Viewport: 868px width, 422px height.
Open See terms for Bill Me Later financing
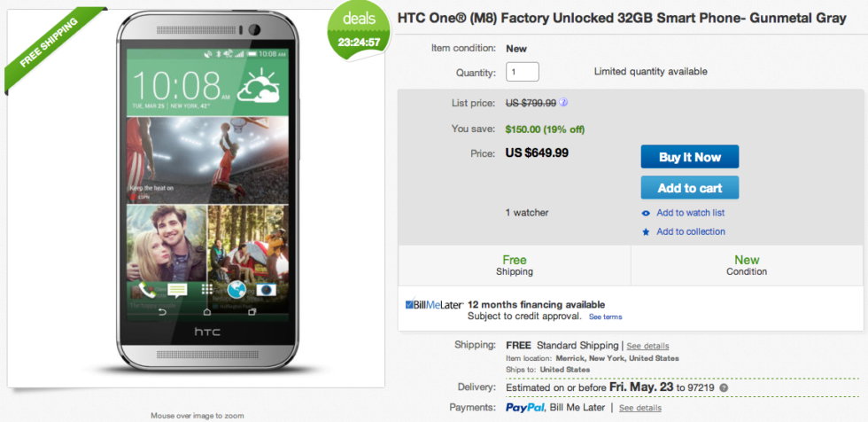[x=605, y=316]
